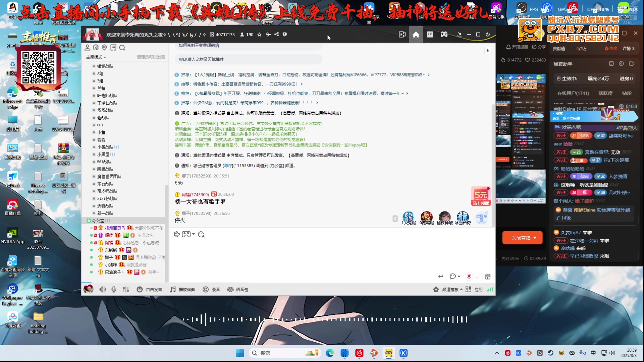Screen dimensions: 644x362
Task: Open the search icon above channel tree
Action: point(122,48)
